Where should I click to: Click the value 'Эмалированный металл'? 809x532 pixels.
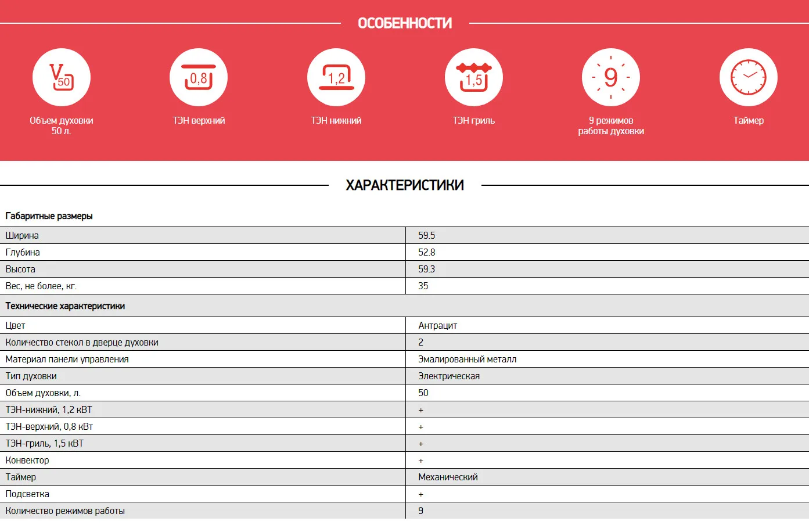click(x=468, y=359)
